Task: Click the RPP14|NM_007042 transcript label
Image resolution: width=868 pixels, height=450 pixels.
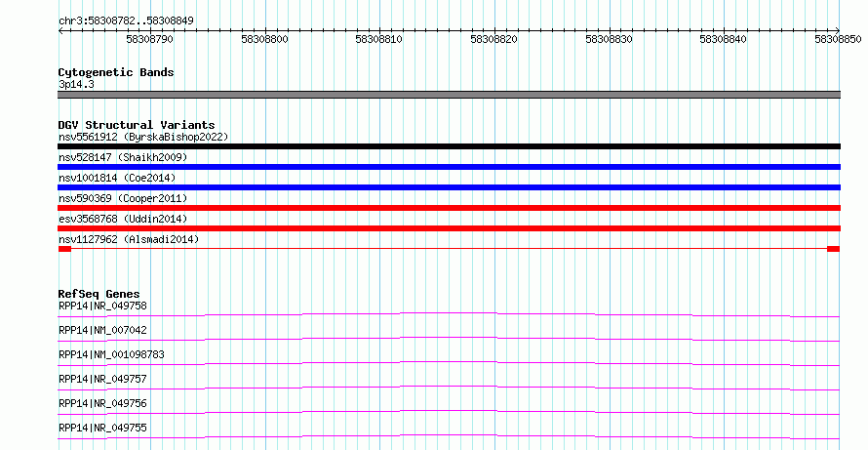Action: point(103,330)
